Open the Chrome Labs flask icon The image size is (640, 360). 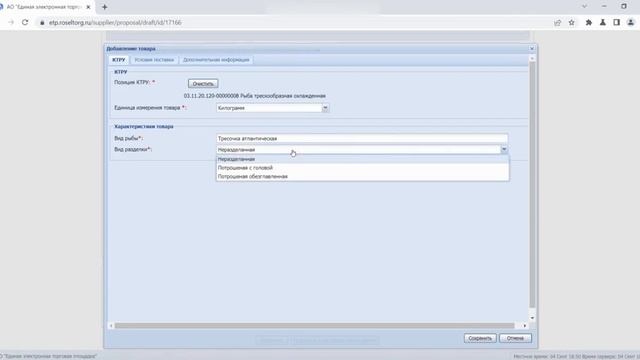click(x=602, y=22)
